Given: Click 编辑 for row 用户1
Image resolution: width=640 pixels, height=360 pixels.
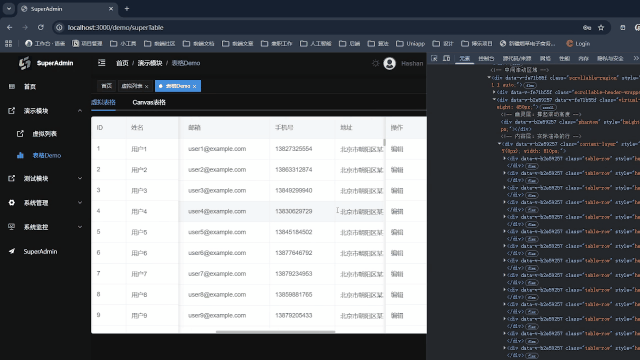Looking at the screenshot, I should click(x=397, y=149).
